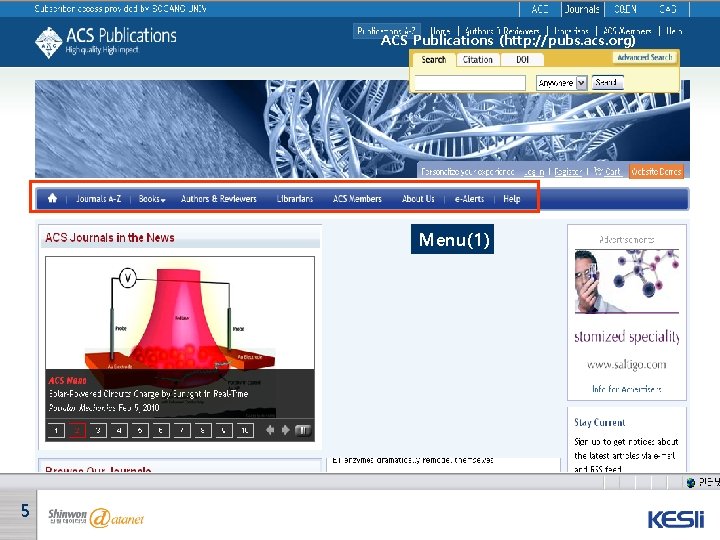Go to previous news slide arrow

(270, 430)
